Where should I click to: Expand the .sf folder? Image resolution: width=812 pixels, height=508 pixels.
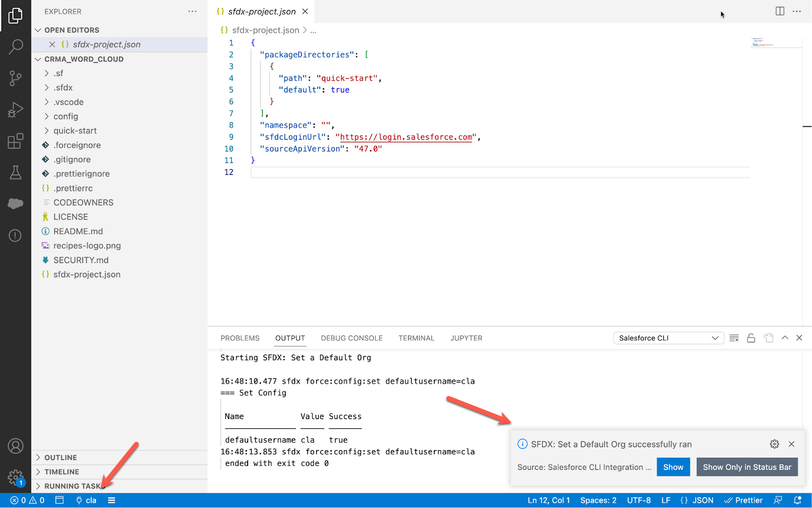119,73
